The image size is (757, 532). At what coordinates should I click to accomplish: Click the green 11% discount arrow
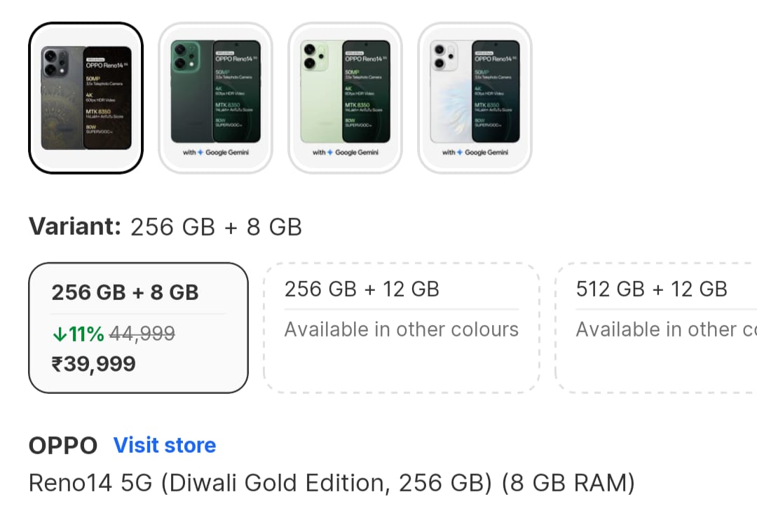pos(60,335)
